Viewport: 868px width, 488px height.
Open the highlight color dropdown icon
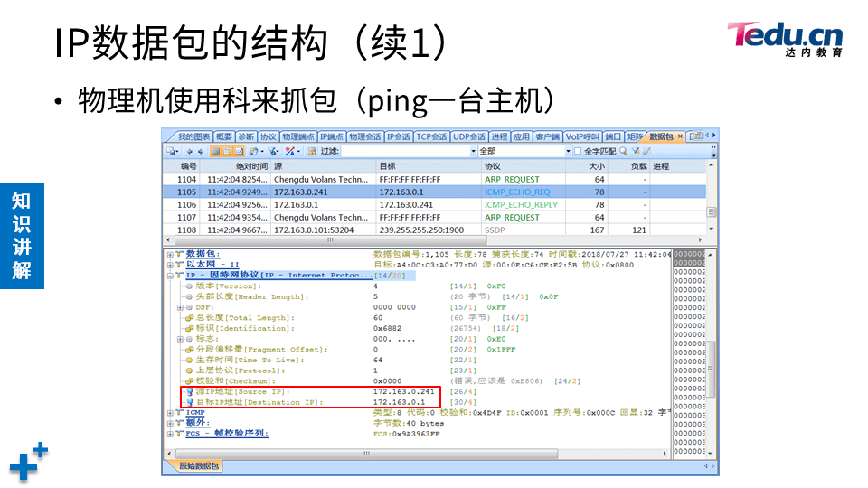click(292, 151)
